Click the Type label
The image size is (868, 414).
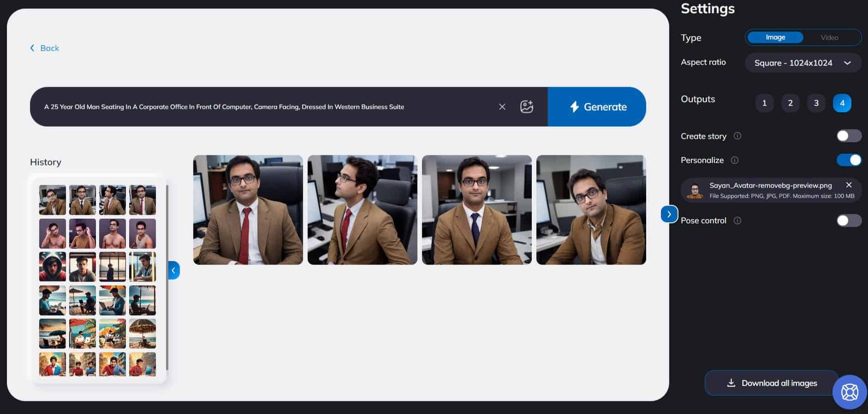pyautogui.click(x=691, y=38)
